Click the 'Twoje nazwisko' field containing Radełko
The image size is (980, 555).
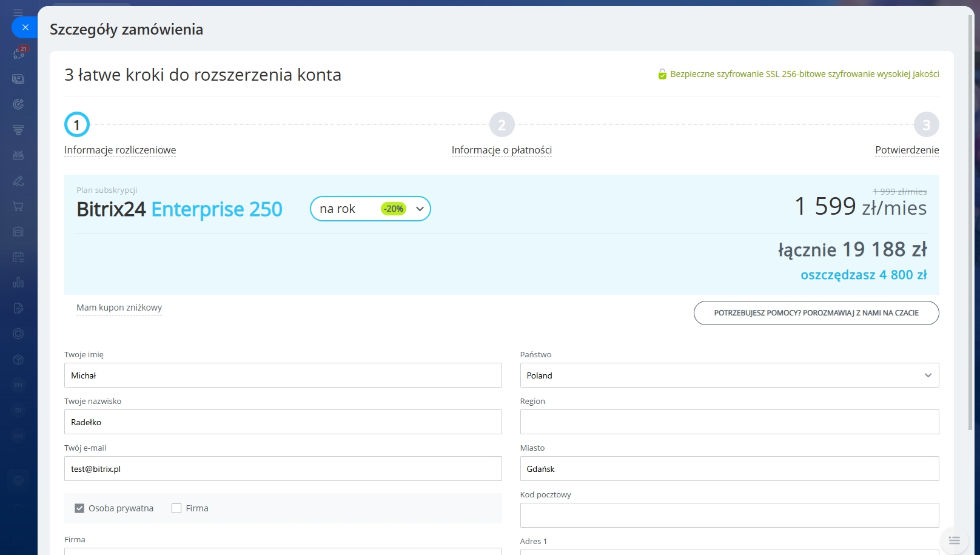pos(283,422)
